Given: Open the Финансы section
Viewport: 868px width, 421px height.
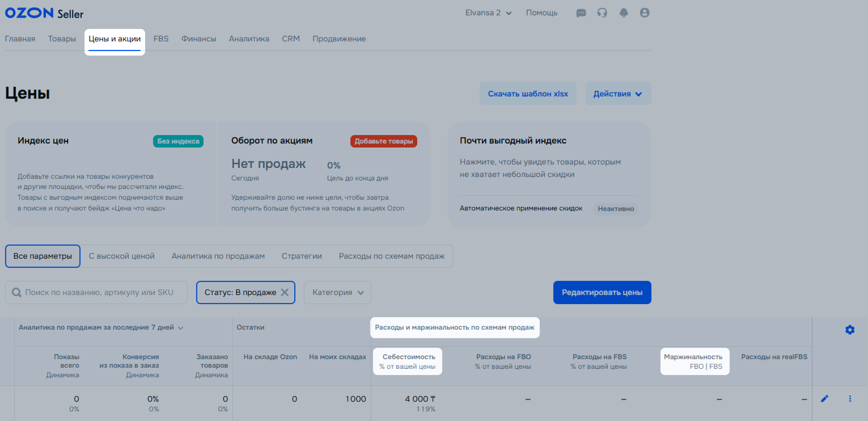Looking at the screenshot, I should point(198,39).
